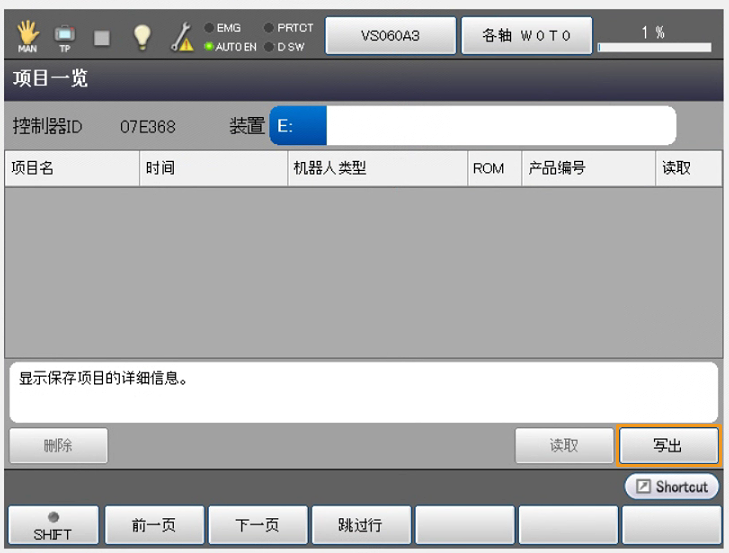Image resolution: width=729 pixels, height=553 pixels.
Task: Click the AUTO EN green indicator
Action: 231,47
